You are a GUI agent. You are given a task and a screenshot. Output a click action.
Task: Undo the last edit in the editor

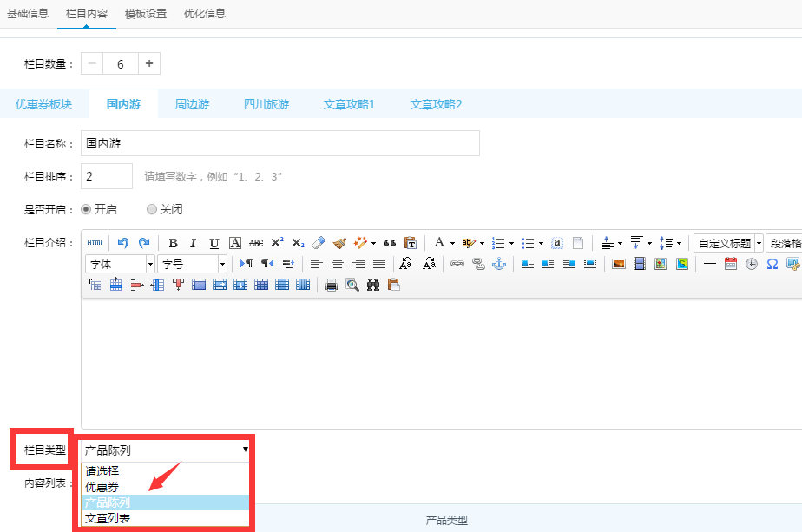pos(123,243)
